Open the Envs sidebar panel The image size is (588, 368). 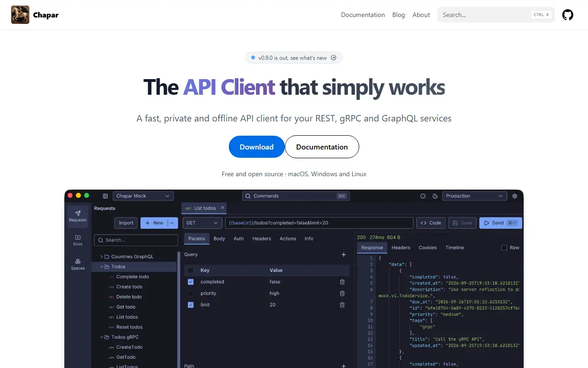coord(78,240)
